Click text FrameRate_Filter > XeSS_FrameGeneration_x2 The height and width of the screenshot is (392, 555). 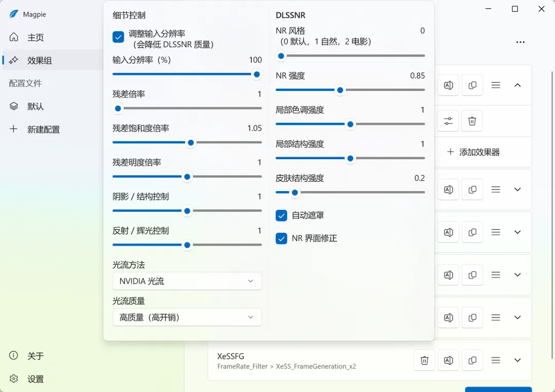click(x=287, y=366)
